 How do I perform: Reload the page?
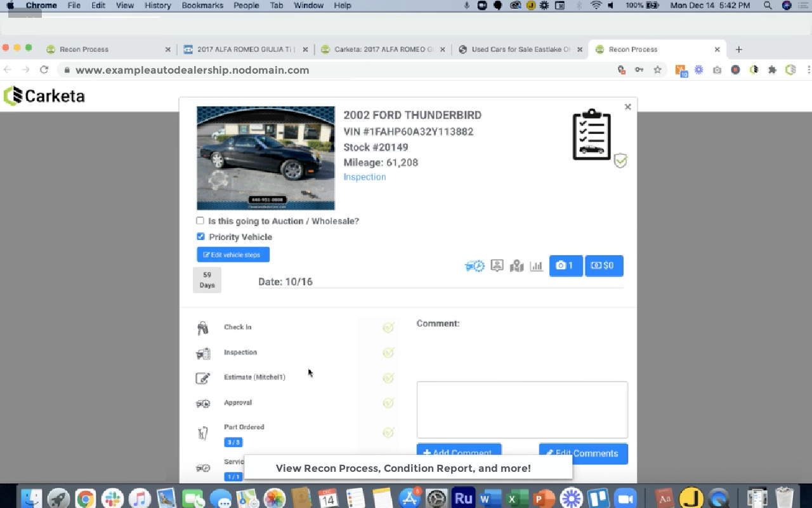44,70
